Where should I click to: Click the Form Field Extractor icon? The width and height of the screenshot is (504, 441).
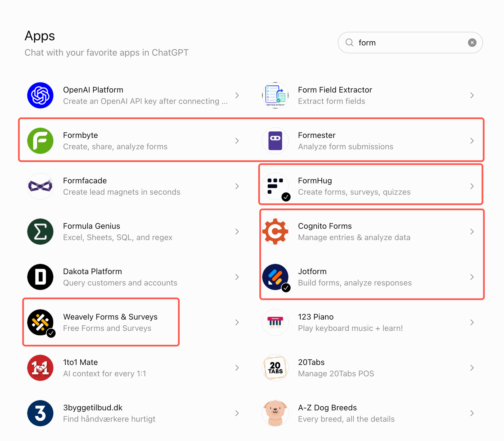pos(275,95)
